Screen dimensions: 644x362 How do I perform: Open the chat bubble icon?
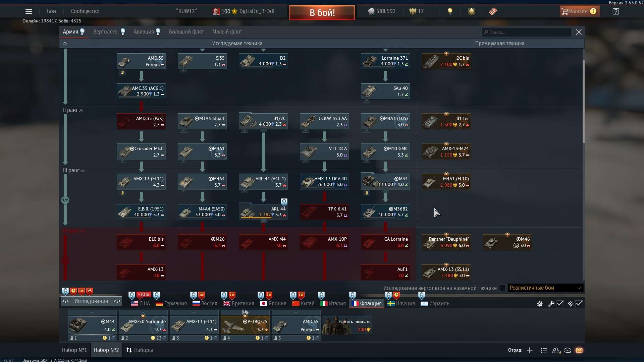568,350
